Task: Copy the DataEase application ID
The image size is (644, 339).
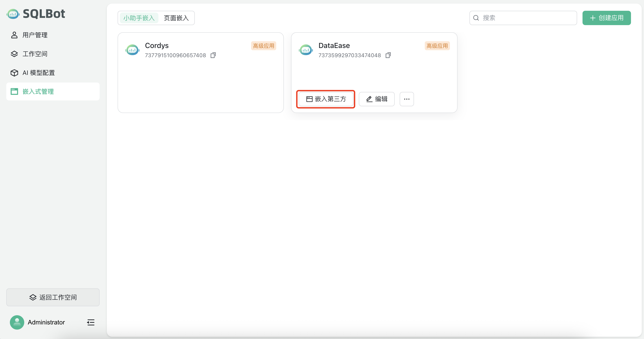Action: 388,55
